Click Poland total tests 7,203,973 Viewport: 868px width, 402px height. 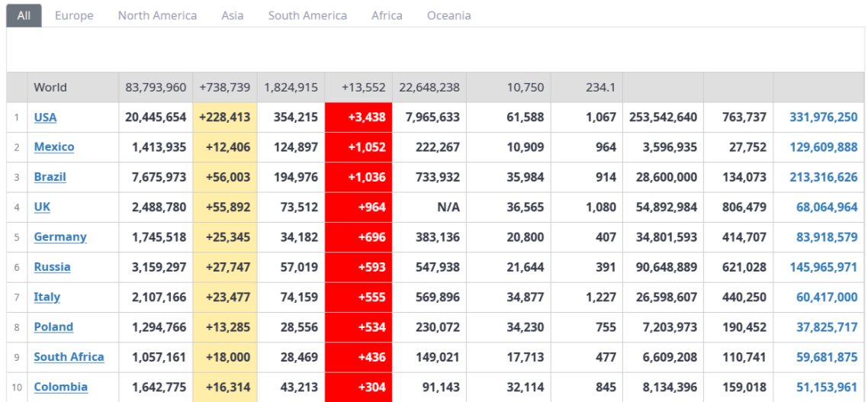point(670,326)
